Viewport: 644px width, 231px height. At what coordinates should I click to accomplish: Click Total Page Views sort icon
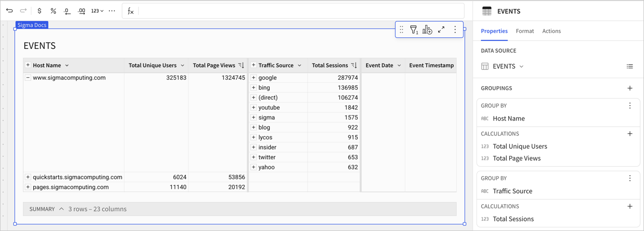tap(241, 65)
